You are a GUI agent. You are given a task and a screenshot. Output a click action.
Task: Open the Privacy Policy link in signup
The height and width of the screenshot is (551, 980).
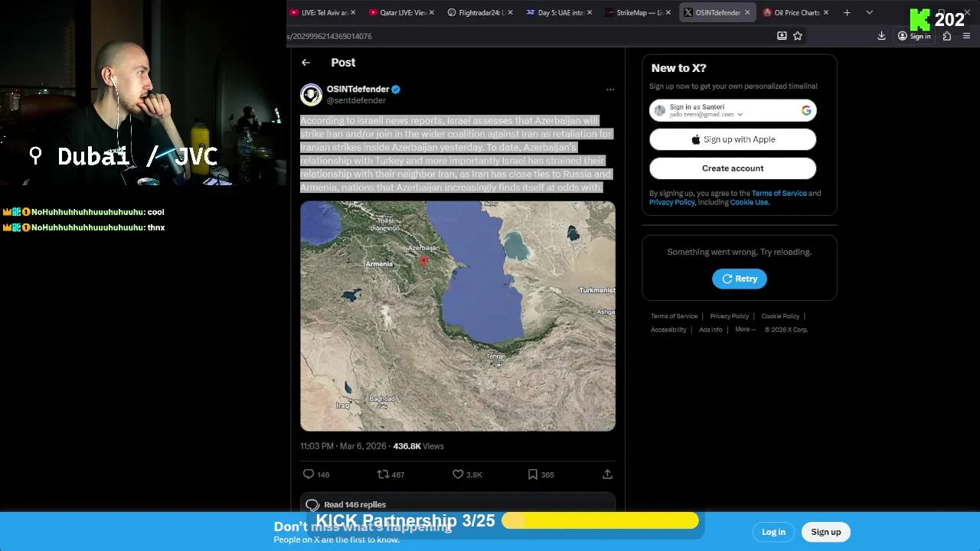(671, 203)
